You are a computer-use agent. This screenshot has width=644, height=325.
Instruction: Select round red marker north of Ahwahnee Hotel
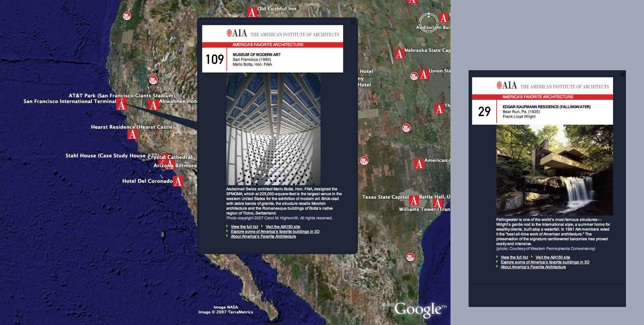[153, 80]
